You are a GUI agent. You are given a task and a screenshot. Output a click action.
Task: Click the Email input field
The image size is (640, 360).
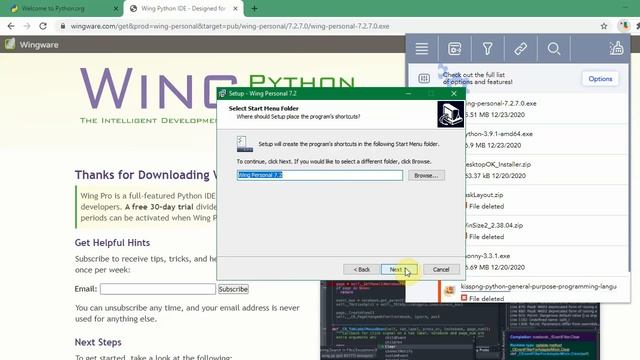[x=158, y=289]
